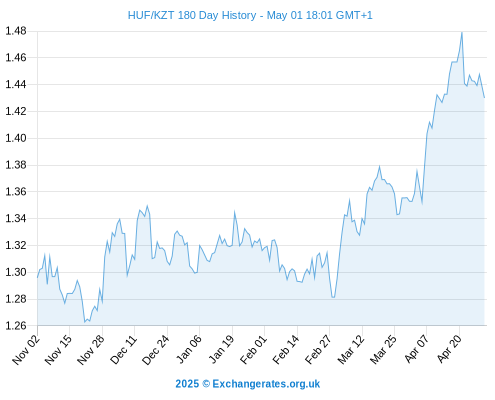
Task: Click the 1.48 y-axis value label
Action: coord(16,31)
